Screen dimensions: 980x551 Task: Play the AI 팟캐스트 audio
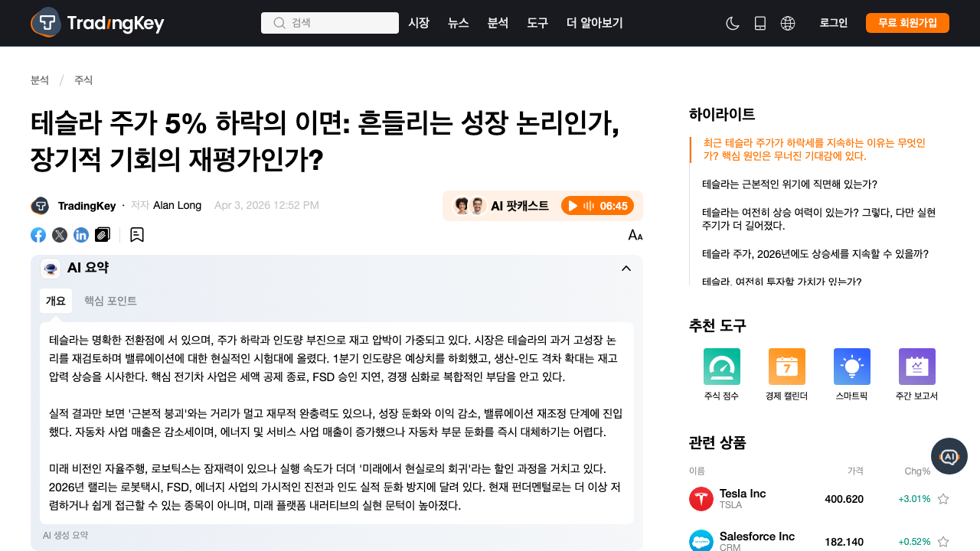click(597, 206)
